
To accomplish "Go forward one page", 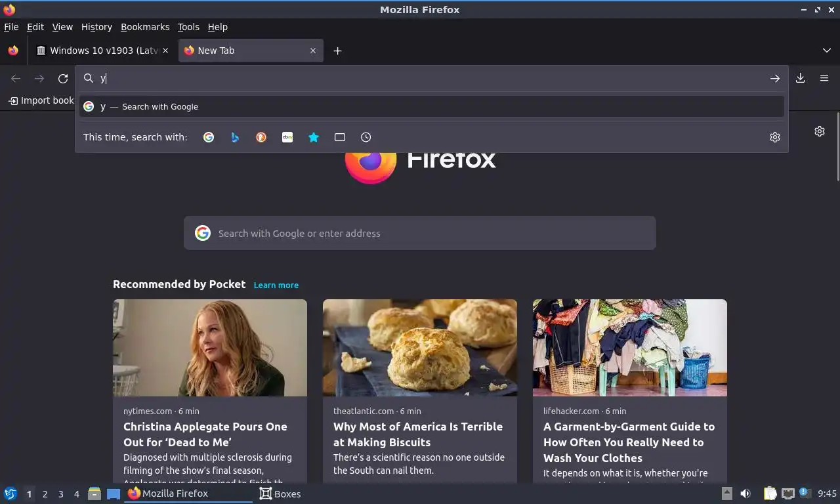I will pyautogui.click(x=39, y=78).
